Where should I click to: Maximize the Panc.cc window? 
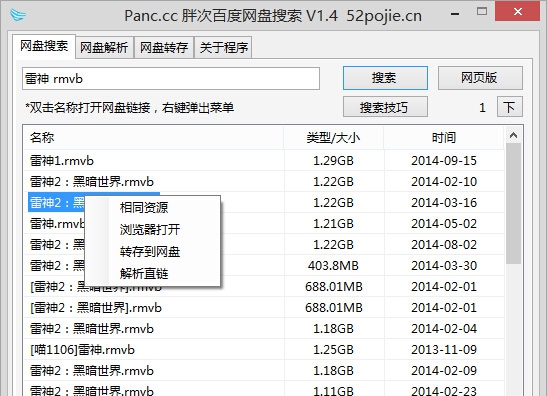coord(482,12)
